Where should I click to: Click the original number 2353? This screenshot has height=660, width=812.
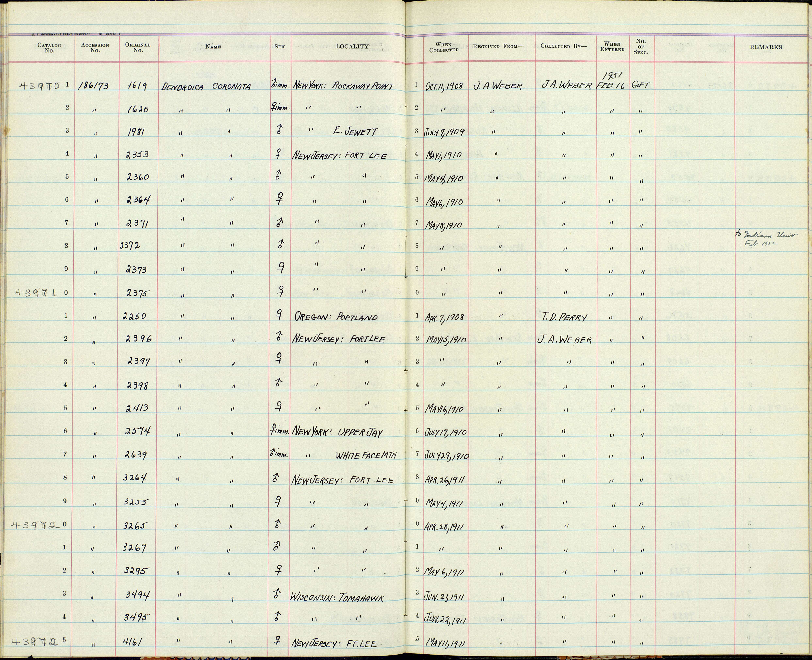click(x=137, y=155)
